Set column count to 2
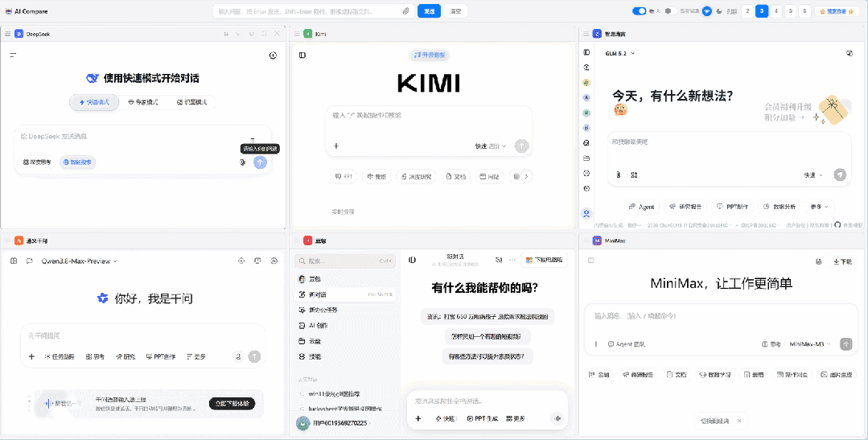The width and height of the screenshot is (868, 440). (747, 11)
